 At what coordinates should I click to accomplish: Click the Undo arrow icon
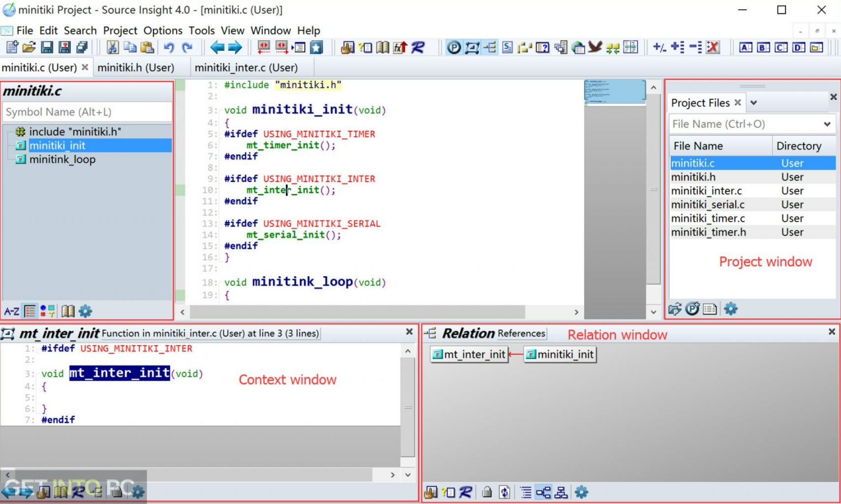169,47
